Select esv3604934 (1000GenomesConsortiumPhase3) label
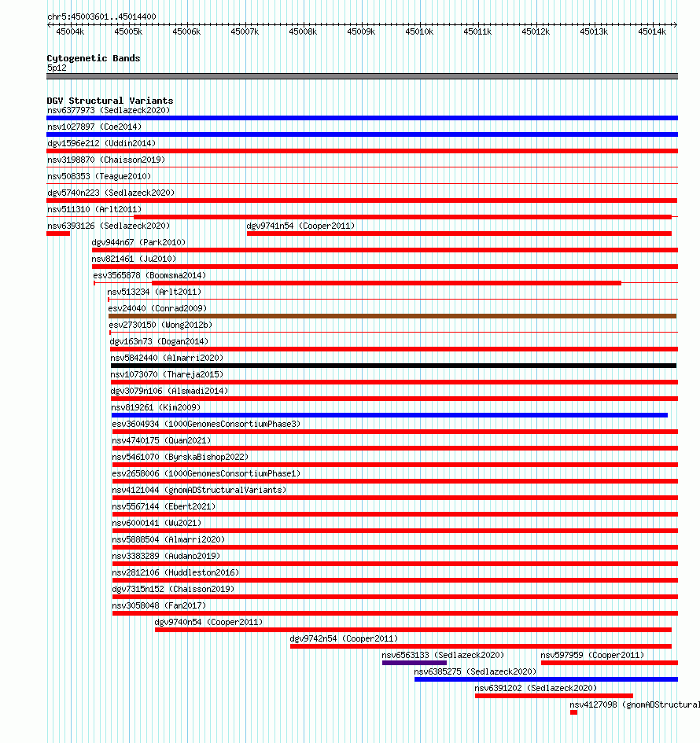This screenshot has width=700, height=743. 206,425
